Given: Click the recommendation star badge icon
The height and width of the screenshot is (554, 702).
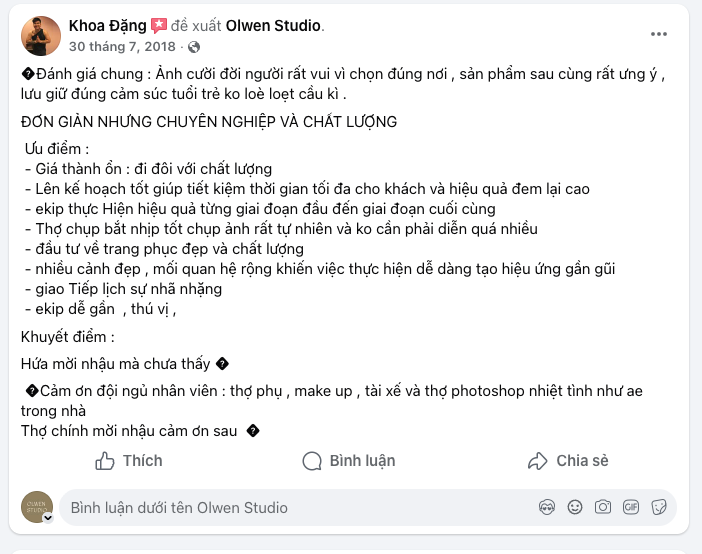Looking at the screenshot, I should tap(159, 25).
